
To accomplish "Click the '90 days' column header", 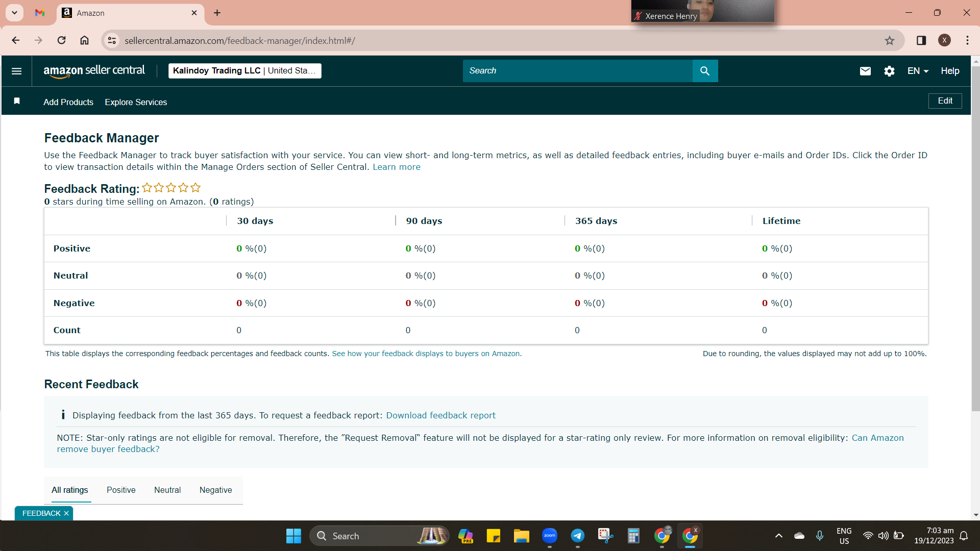I will tap(424, 221).
